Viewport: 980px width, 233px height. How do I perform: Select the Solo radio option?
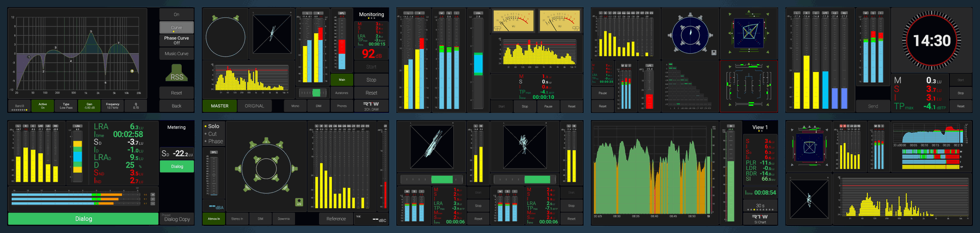coord(213,126)
